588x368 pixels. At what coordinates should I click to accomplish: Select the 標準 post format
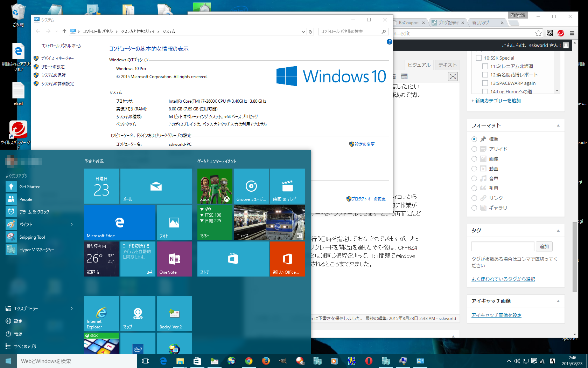click(x=474, y=139)
